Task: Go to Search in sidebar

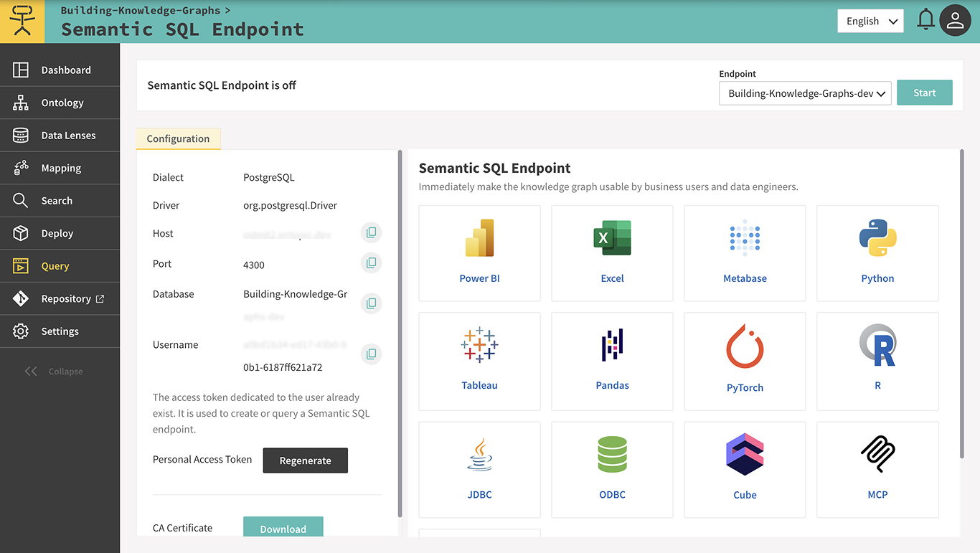Action: tap(60, 201)
